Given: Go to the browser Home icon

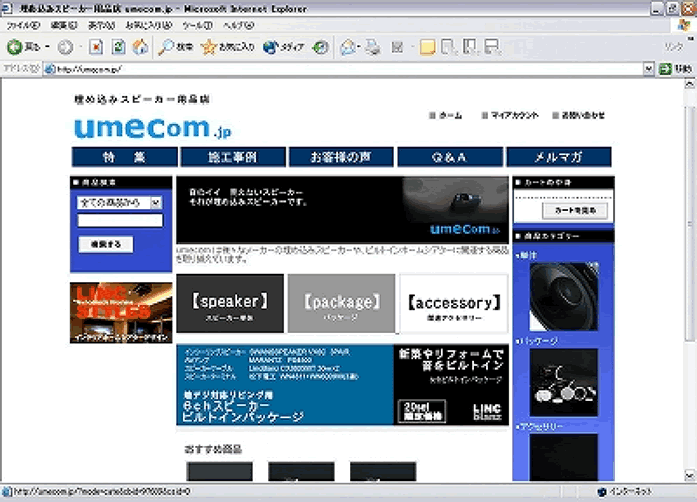Looking at the screenshot, I should click(x=140, y=47).
